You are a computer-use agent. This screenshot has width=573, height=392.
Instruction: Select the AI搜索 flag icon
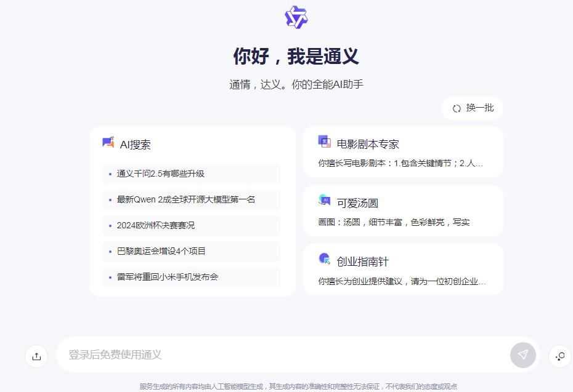(108, 142)
